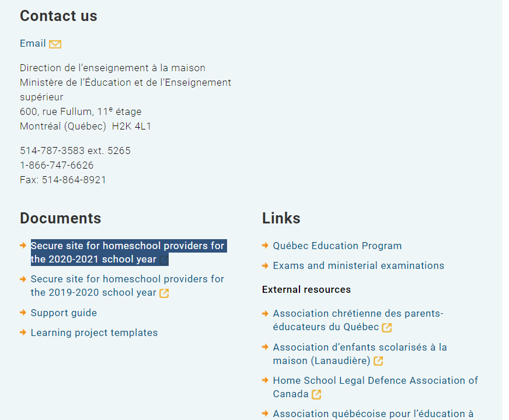Click arrow bullet before Support guide

pyautogui.click(x=23, y=313)
